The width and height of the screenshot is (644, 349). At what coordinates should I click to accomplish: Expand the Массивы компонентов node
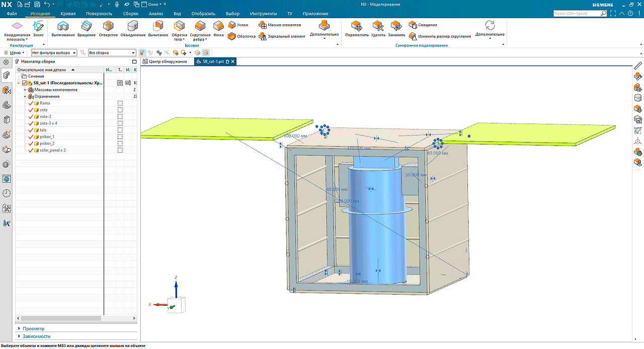25,90
